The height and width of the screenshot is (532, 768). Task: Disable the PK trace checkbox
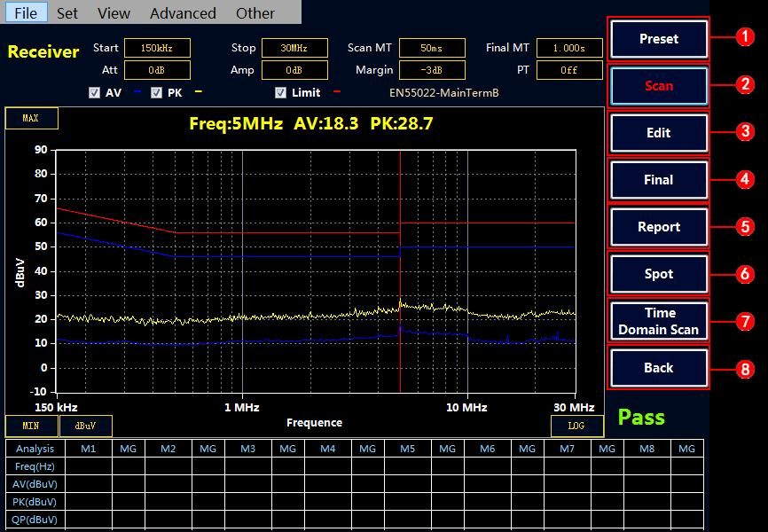156,92
